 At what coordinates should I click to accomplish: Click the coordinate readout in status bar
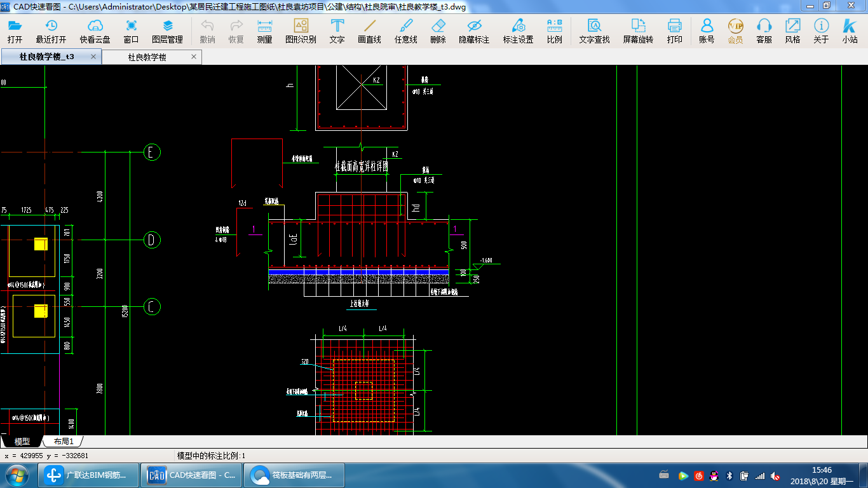pos(46,456)
